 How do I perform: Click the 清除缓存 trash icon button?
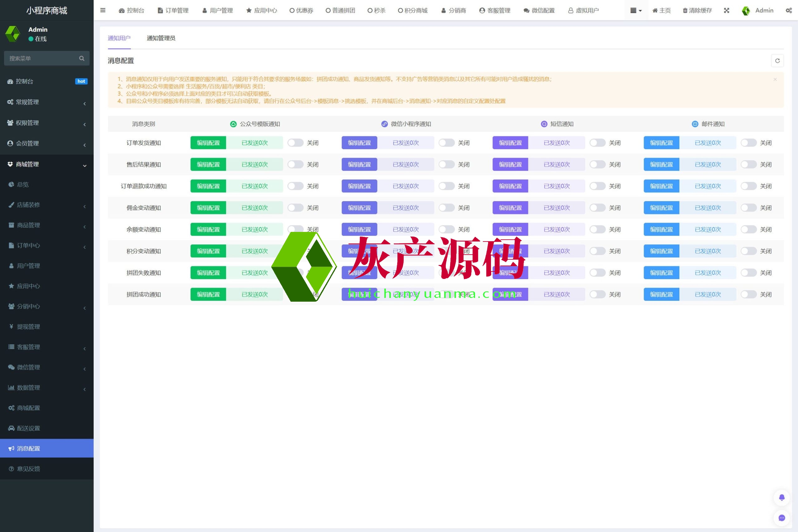click(697, 11)
